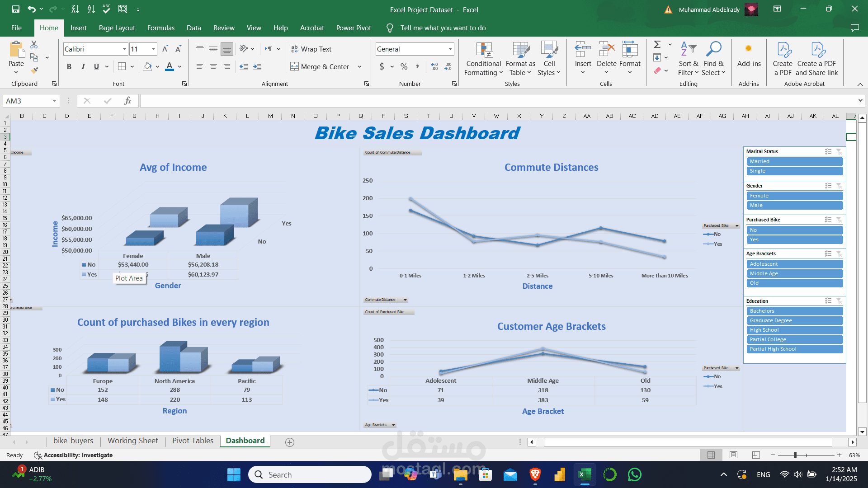This screenshot has height=488, width=868.
Task: Add a new worksheet with plus button
Action: 289,442
